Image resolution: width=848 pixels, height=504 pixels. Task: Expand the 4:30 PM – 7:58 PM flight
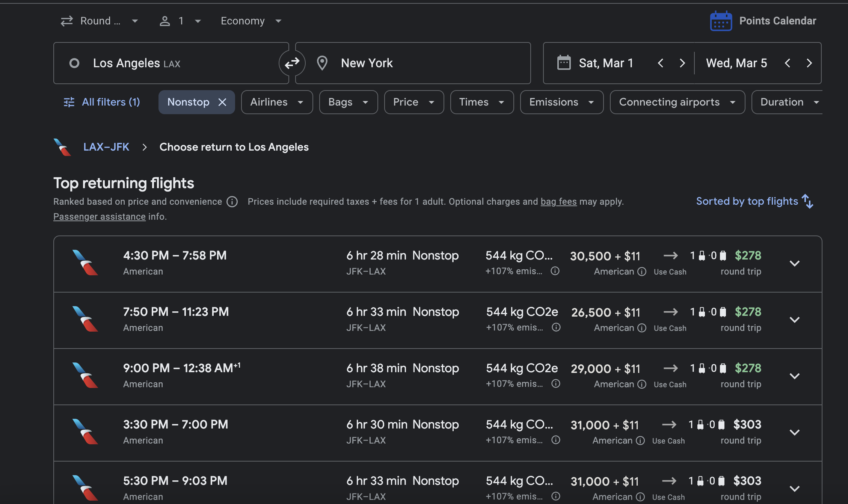tap(795, 264)
